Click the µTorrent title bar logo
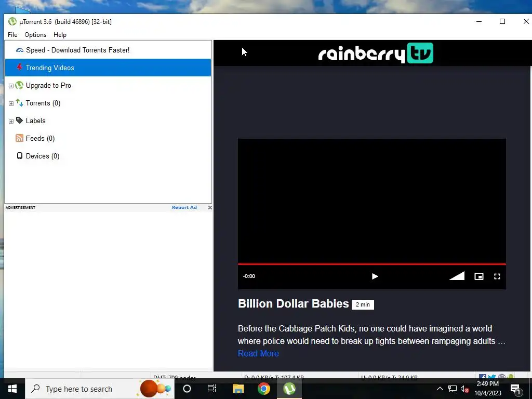 (12, 21)
